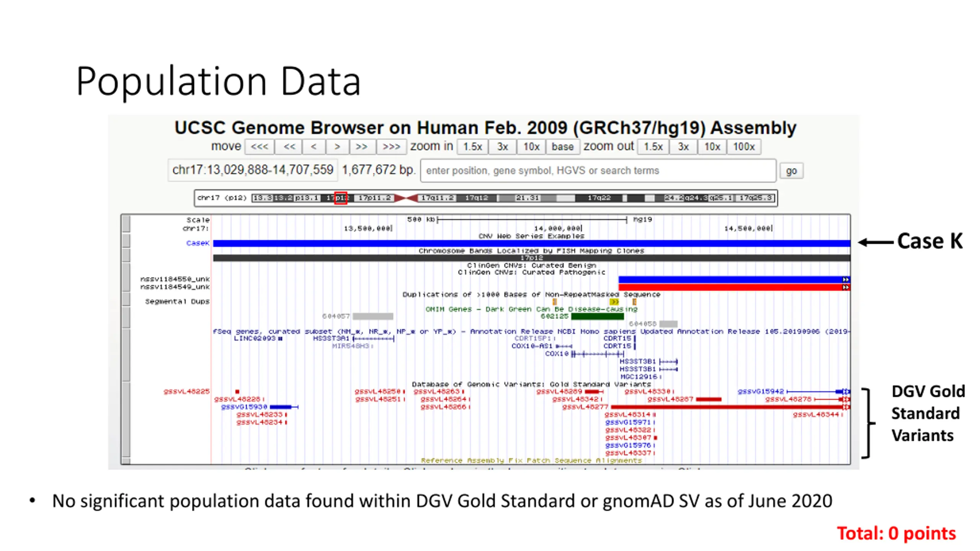Click the COX10 gene structure

coord(598,354)
